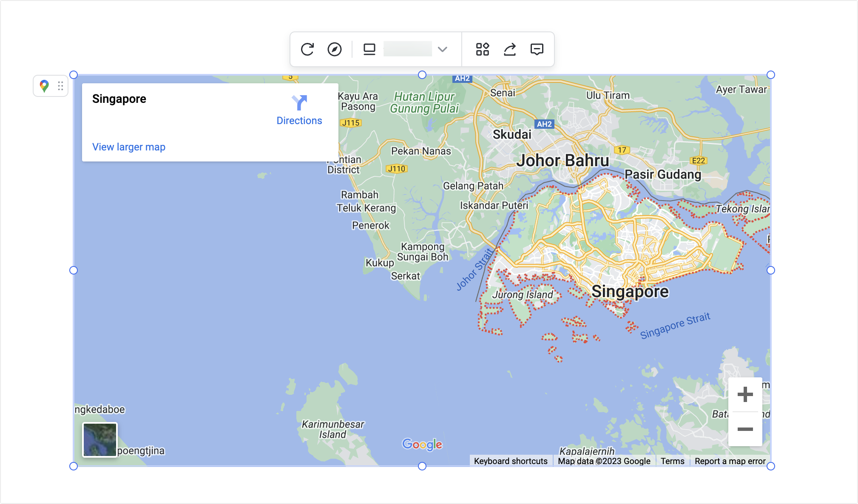Open the apps grid icon in the toolbar

[483, 49]
